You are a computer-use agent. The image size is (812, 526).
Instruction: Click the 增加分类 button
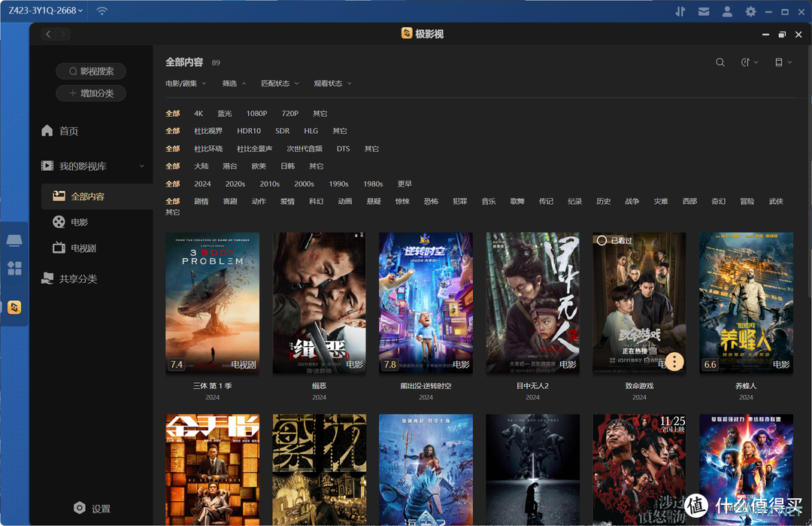[91, 93]
